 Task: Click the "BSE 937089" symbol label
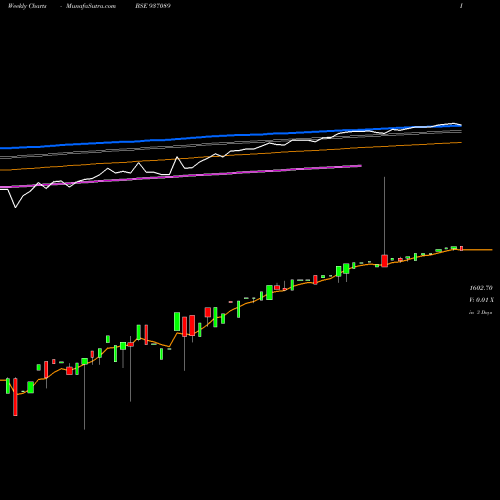click(153, 6)
